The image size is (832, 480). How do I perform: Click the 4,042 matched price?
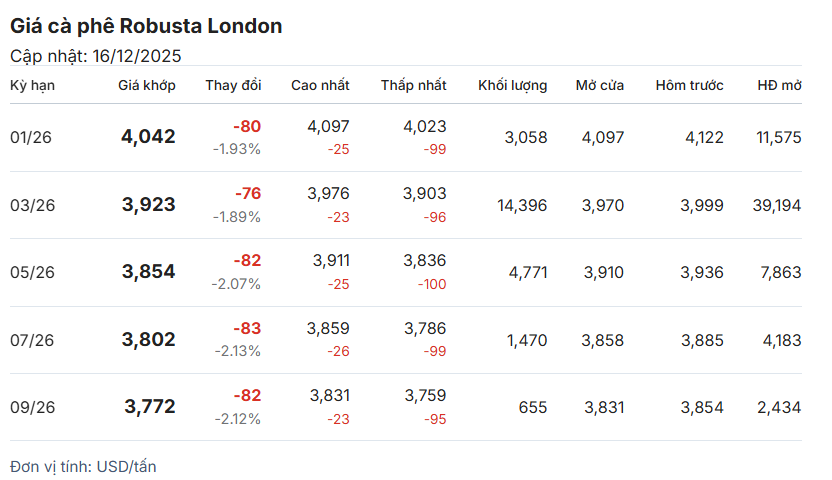coord(148,137)
